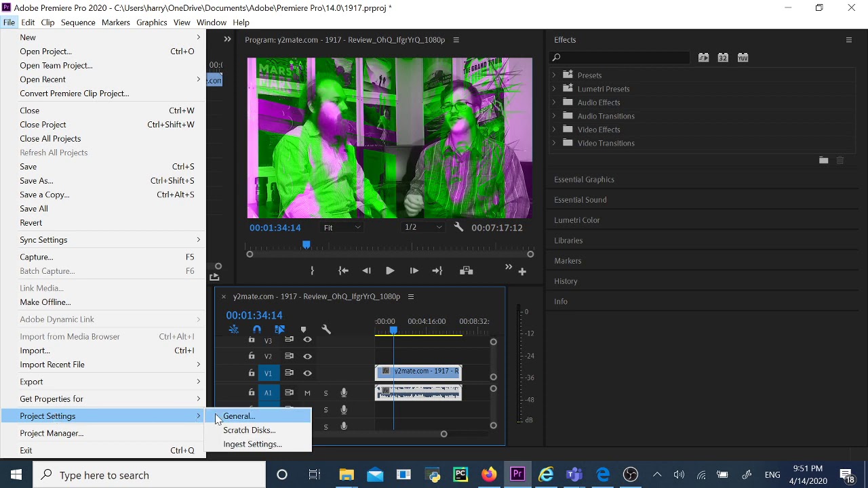Toggle lock on V1 track
The image size is (868, 488).
252,373
